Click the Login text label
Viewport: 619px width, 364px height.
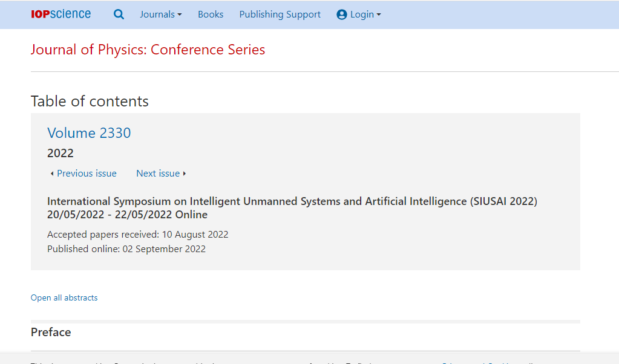coord(362,15)
